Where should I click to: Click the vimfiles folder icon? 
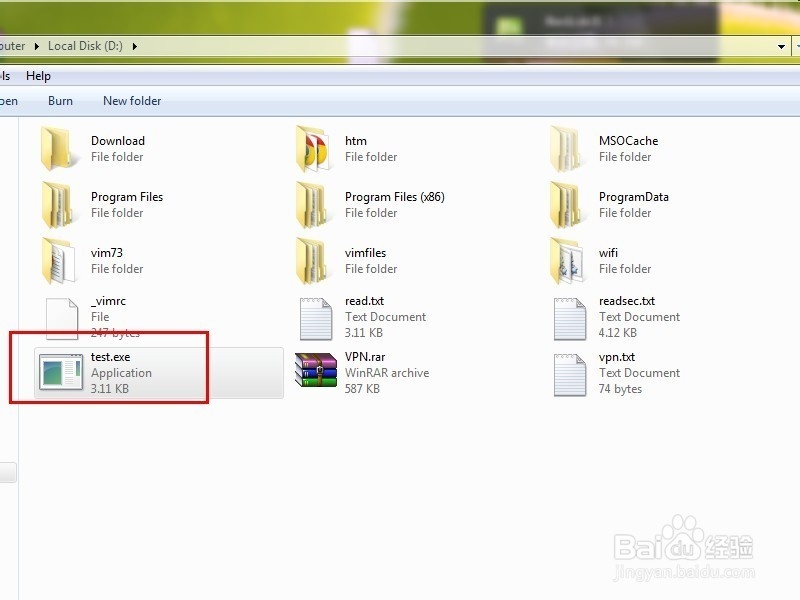click(x=313, y=261)
